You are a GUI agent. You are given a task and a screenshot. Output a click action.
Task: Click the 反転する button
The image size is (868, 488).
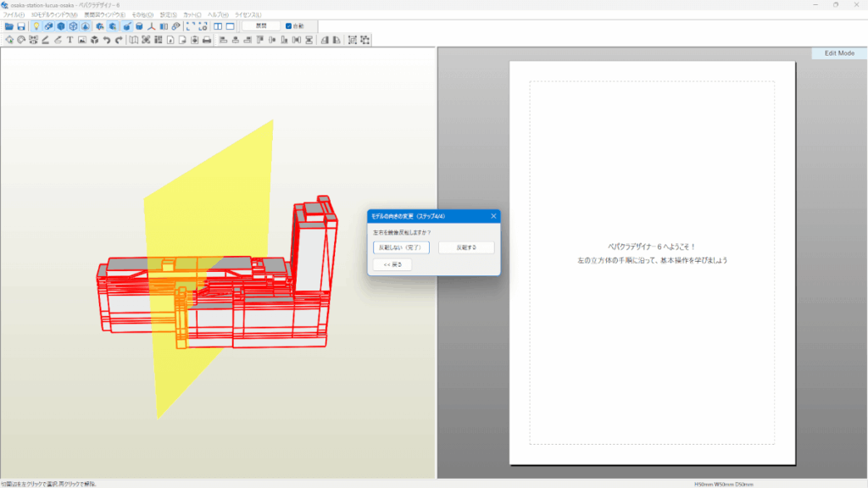coord(466,247)
